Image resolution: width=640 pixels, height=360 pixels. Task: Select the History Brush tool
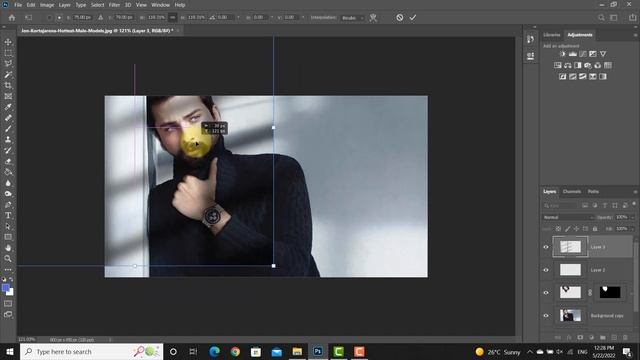[x=8, y=150]
